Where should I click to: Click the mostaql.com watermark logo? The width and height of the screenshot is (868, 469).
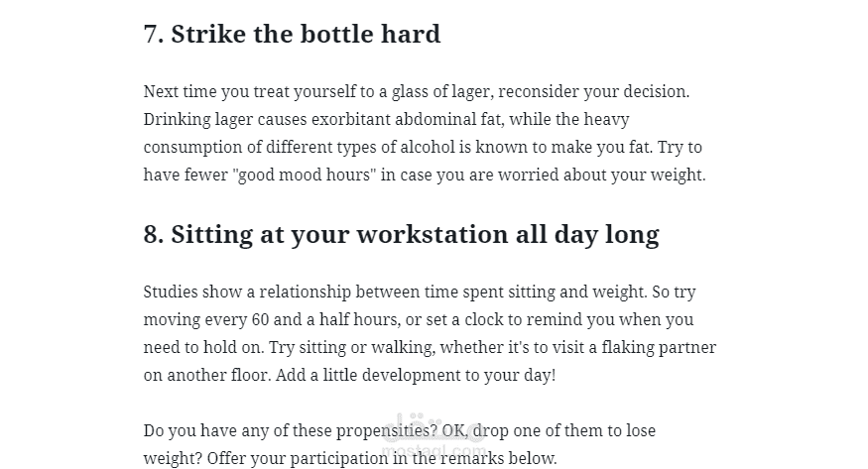pos(435,435)
